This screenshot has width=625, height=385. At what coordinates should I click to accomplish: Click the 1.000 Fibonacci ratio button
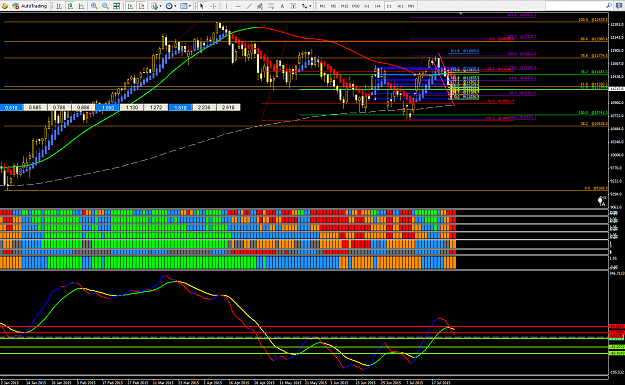[x=108, y=107]
